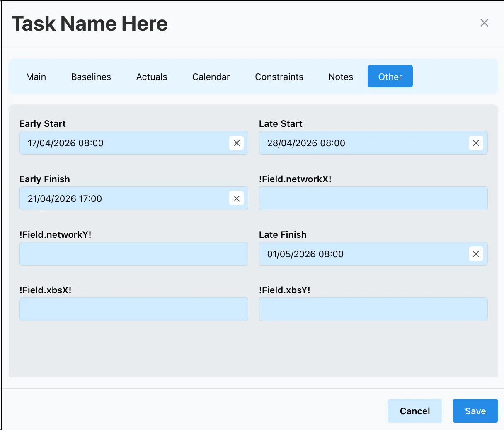Viewport: 504px width, 430px height.
Task: Open the Constraints tab
Action: point(279,77)
